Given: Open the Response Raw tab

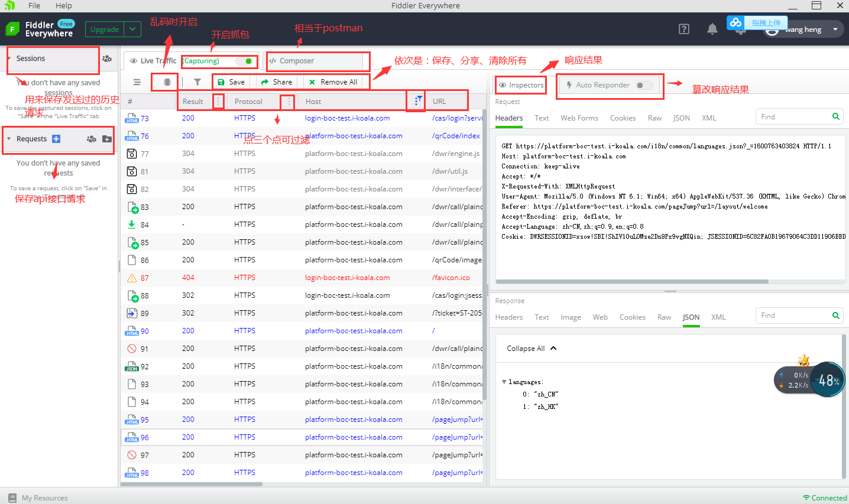Looking at the screenshot, I should pos(664,317).
